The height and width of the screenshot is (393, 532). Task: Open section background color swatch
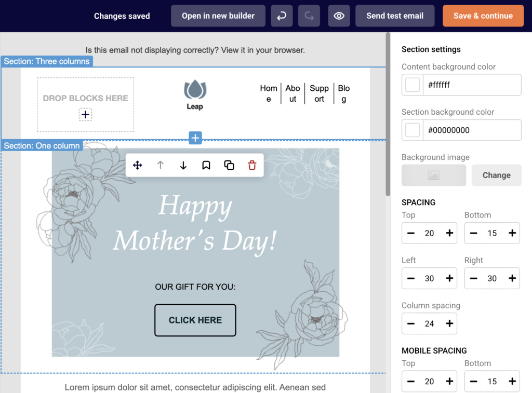[413, 130]
